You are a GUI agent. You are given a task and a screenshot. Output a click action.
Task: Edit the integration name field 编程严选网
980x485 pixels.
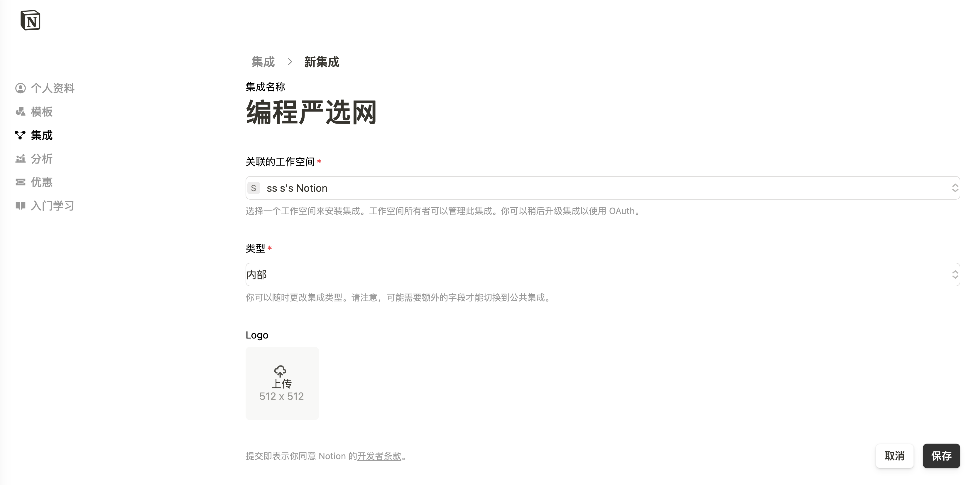coord(311,113)
